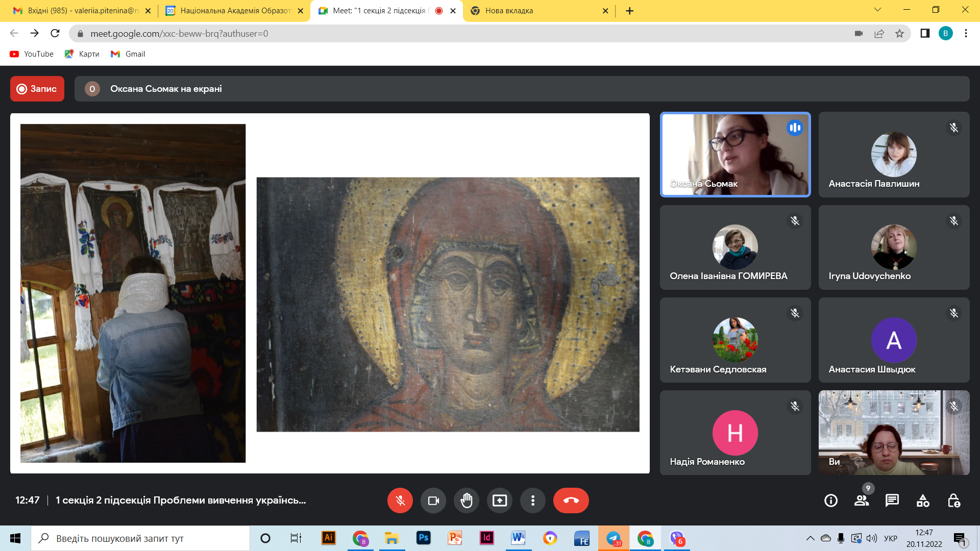Open Windows Start menu
This screenshot has height=551, width=980.
15,538
